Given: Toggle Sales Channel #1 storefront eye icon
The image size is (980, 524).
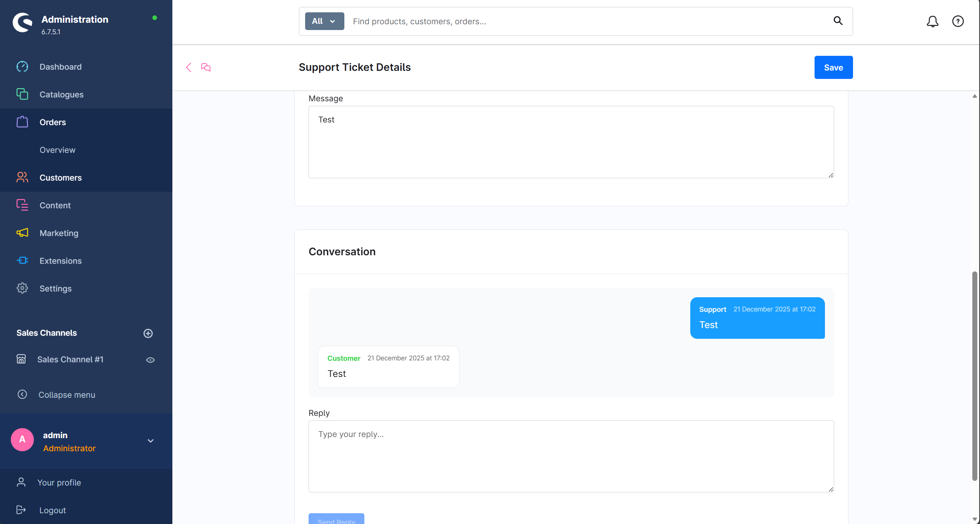Looking at the screenshot, I should [x=150, y=360].
